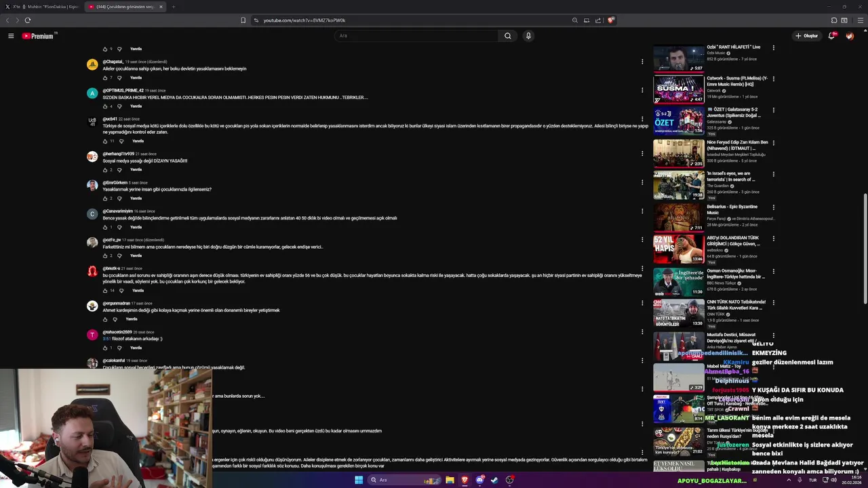Screen dimensions: 868x488
Task: Open the YouTube account avatar menu
Action: click(850, 36)
